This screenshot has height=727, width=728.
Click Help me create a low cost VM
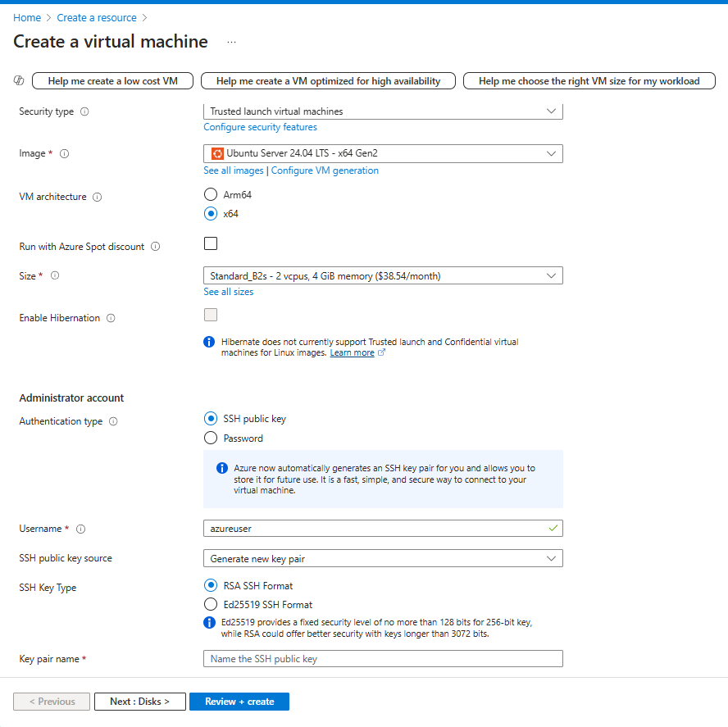point(113,81)
